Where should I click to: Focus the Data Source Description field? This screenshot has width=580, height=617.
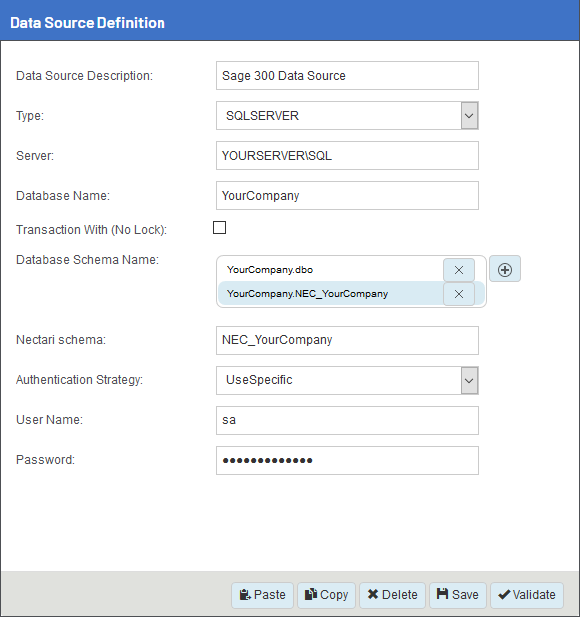(347, 76)
